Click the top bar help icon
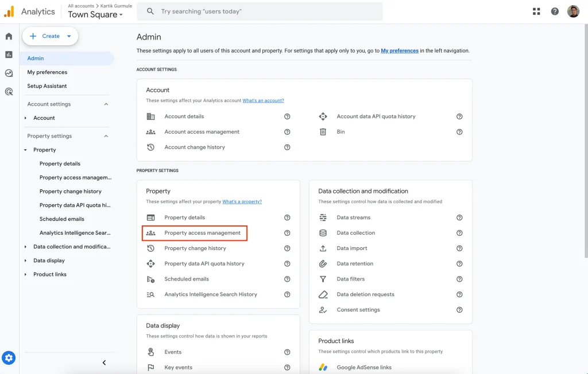The width and height of the screenshot is (588, 374). pos(555,11)
